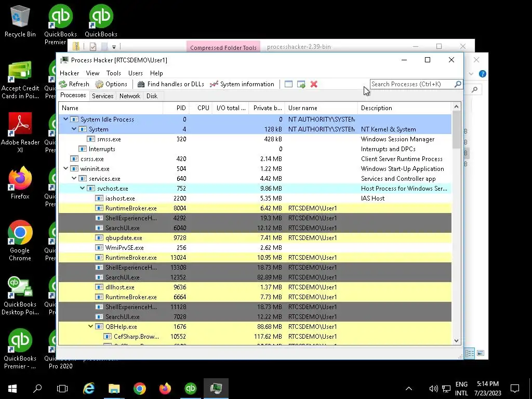The height and width of the screenshot is (399, 532).
Task: Open the View menu
Action: (x=92, y=73)
